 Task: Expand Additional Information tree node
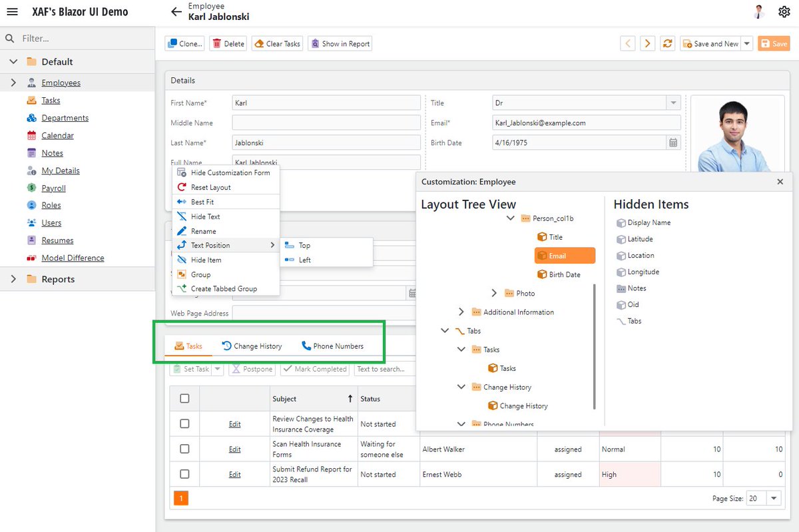tap(461, 312)
